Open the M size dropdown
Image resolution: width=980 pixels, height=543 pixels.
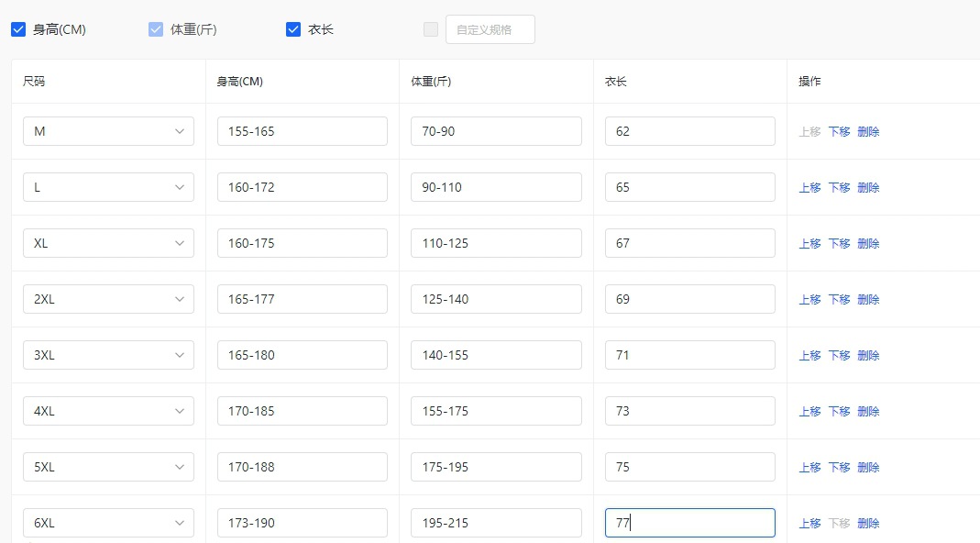point(108,131)
